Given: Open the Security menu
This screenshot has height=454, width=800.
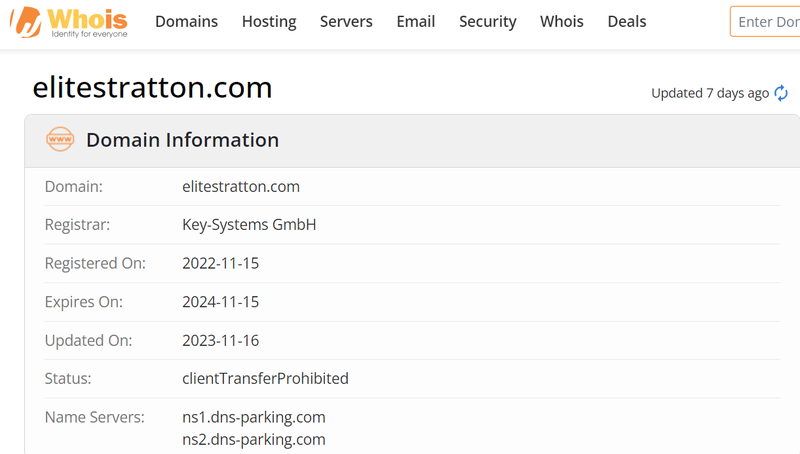Looking at the screenshot, I should pos(488,21).
